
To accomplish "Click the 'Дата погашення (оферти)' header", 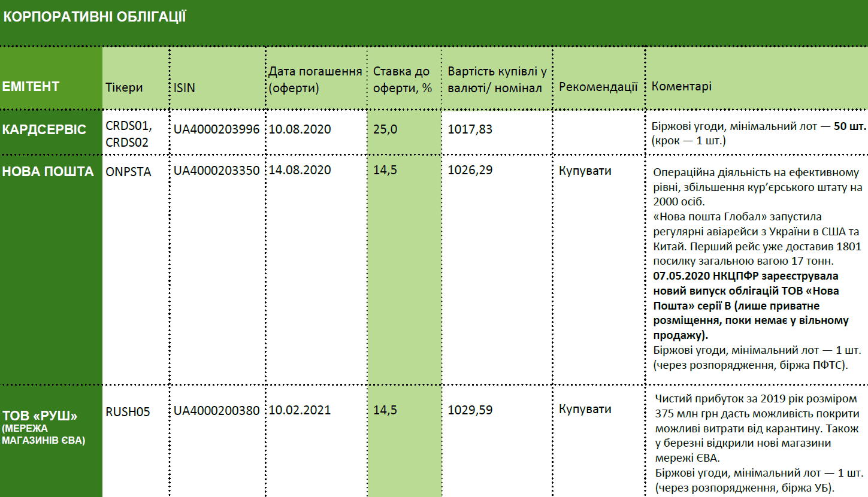I will (315, 80).
